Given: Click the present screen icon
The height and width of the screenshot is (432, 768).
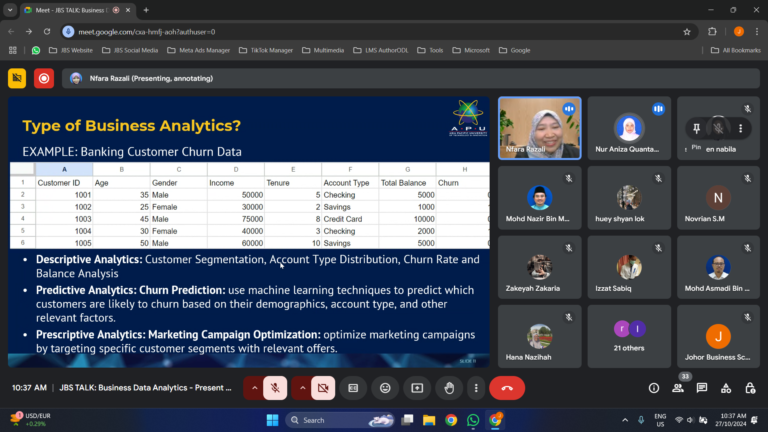Looking at the screenshot, I should (x=417, y=388).
